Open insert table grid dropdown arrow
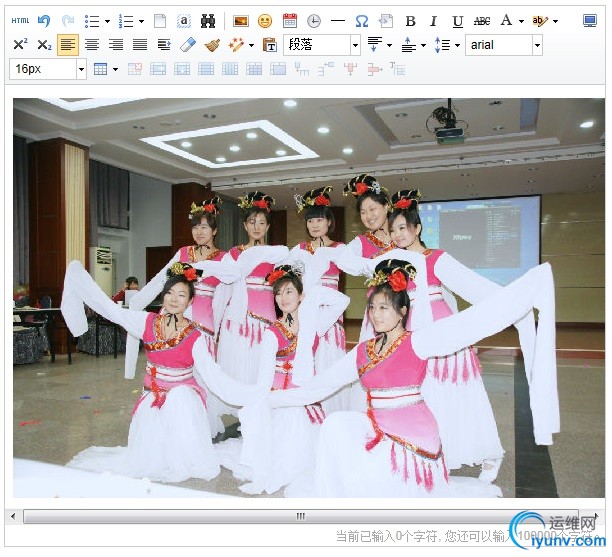The height and width of the screenshot is (557, 612). pos(116,69)
